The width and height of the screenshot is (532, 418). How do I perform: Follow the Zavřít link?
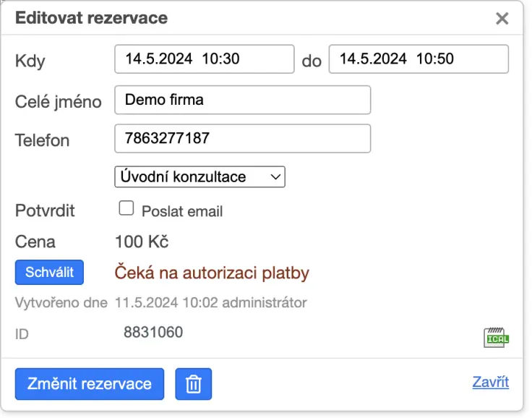coord(491,382)
